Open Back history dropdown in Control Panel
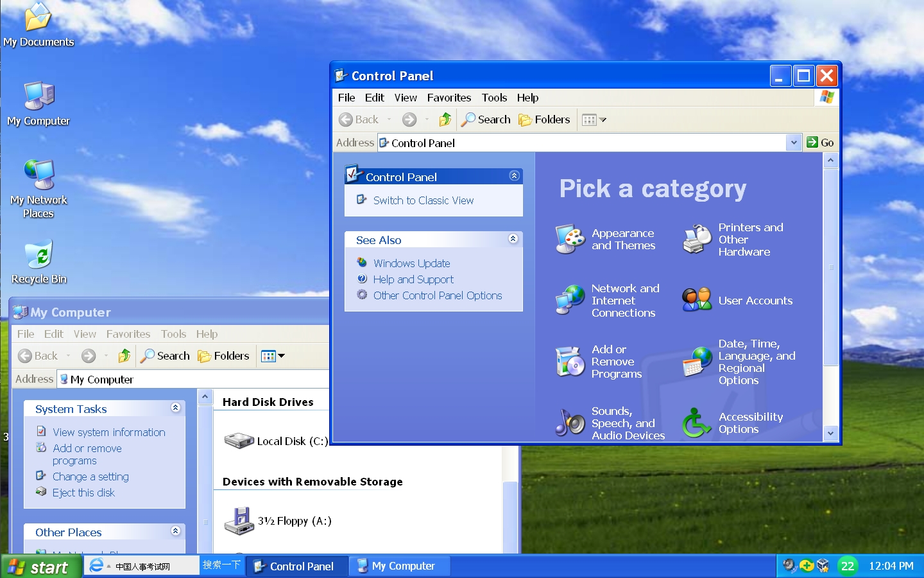This screenshot has width=924, height=578. (389, 119)
